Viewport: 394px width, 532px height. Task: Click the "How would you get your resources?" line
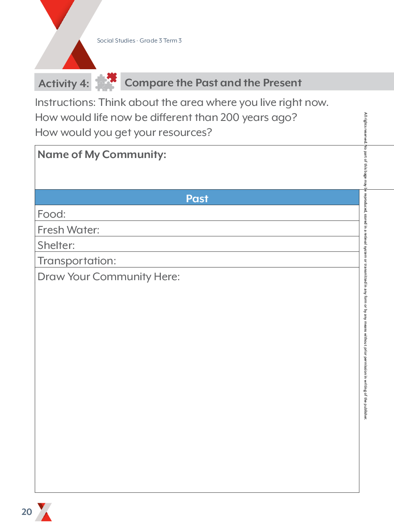[123, 132]
